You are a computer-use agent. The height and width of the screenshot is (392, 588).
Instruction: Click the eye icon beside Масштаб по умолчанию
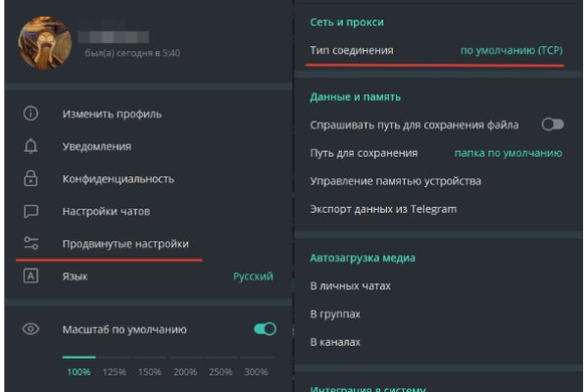(30, 329)
